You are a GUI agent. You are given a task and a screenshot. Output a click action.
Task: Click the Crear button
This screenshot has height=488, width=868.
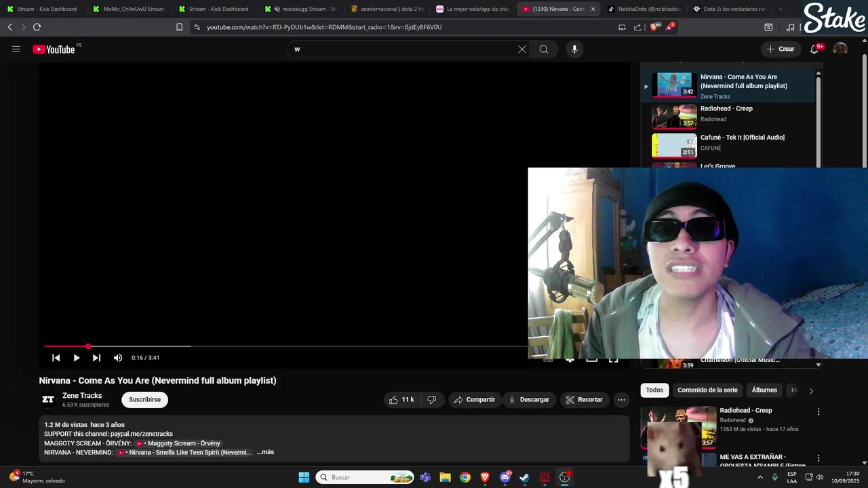[x=781, y=49]
